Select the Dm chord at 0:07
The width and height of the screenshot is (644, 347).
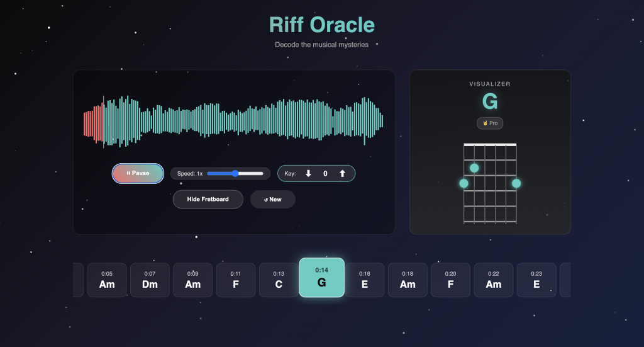[150, 280]
